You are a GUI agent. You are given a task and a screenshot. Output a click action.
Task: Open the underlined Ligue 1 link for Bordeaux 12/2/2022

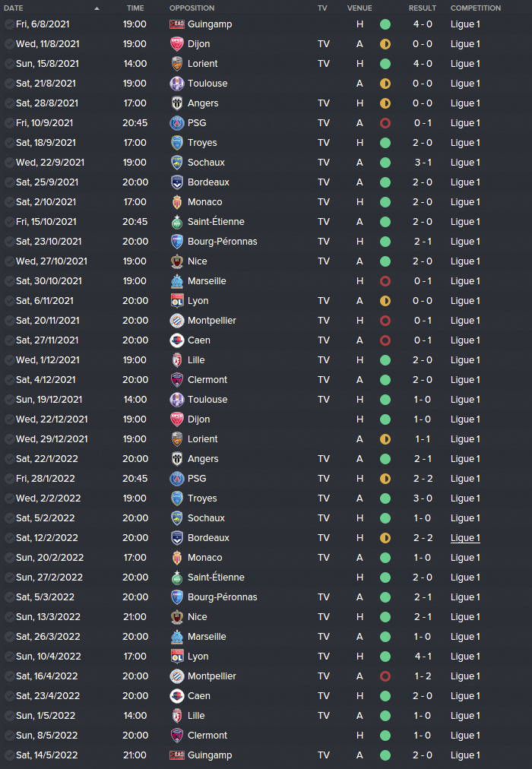pyautogui.click(x=465, y=538)
